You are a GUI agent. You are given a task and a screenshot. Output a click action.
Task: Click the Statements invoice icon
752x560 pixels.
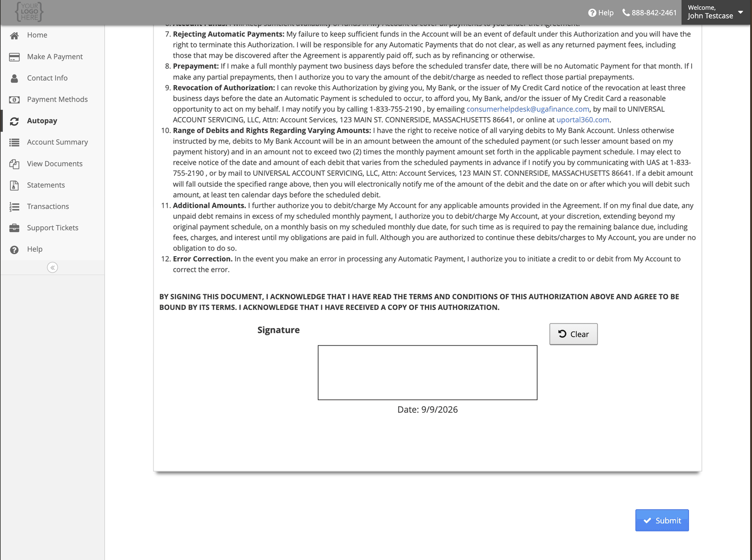(x=14, y=185)
